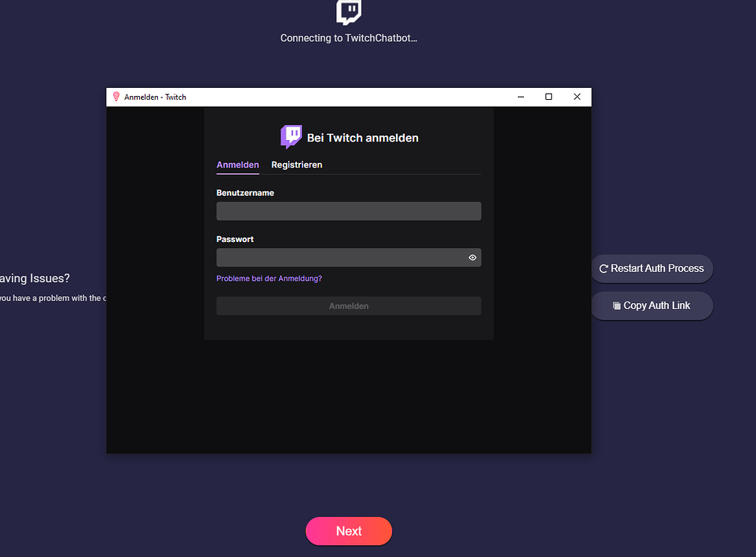Viewport: 756px width, 557px height.
Task: Click the Next button
Action: [x=348, y=531]
